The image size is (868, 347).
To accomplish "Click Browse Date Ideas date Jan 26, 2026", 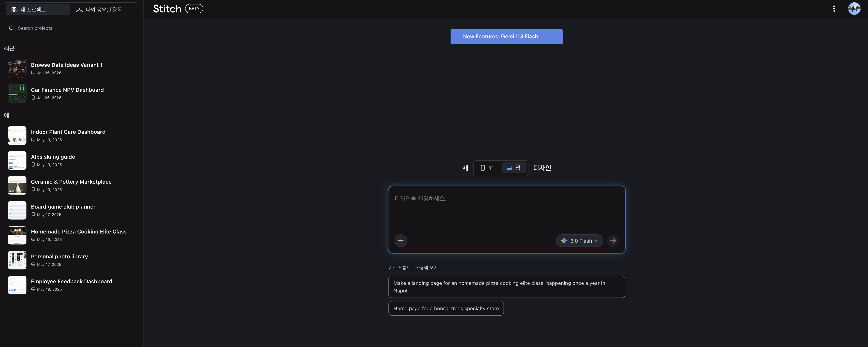I will [49, 73].
